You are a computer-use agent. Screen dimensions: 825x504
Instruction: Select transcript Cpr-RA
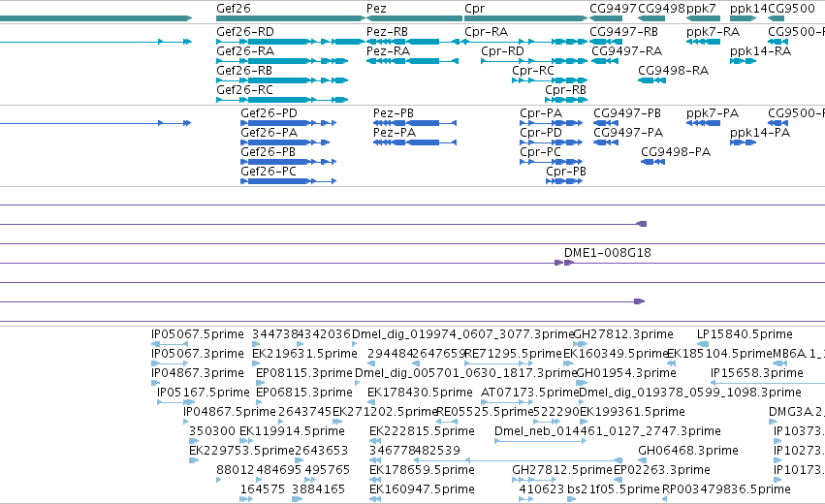pos(486,32)
